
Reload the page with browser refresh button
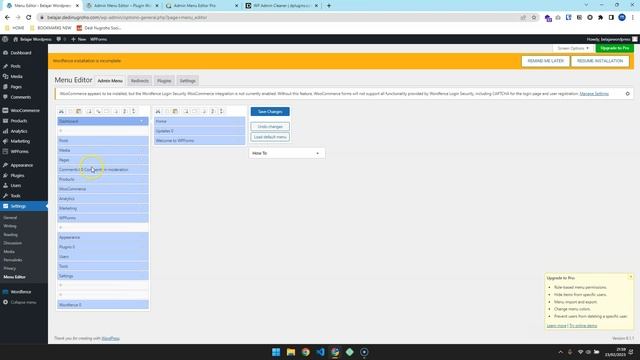pos(29,18)
